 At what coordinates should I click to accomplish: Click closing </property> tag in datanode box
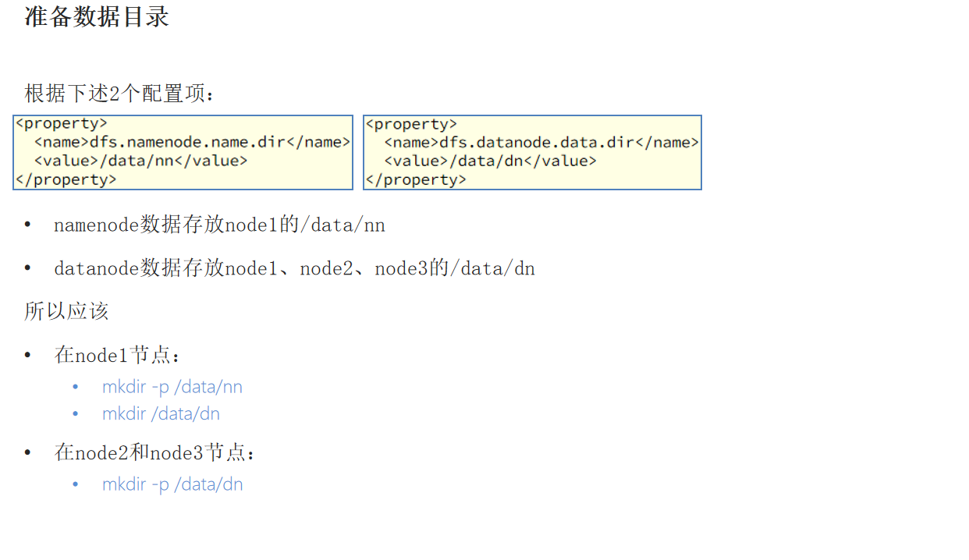(415, 179)
